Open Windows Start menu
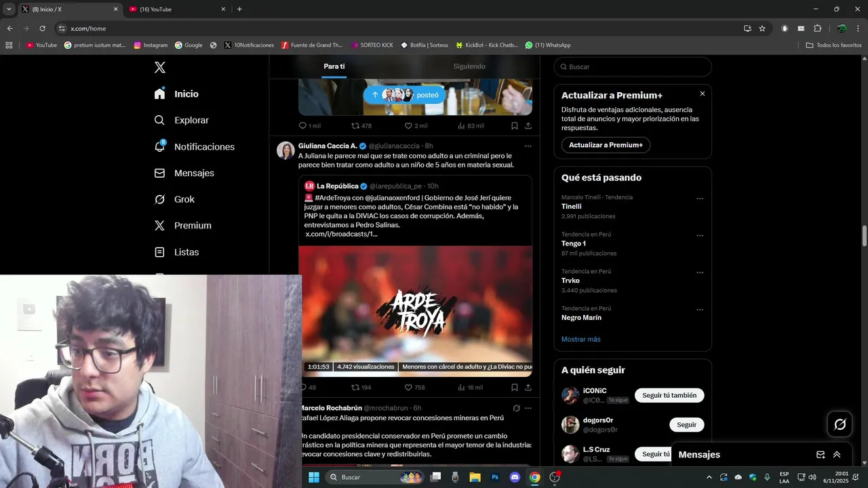This screenshot has width=868, height=488. [313, 477]
